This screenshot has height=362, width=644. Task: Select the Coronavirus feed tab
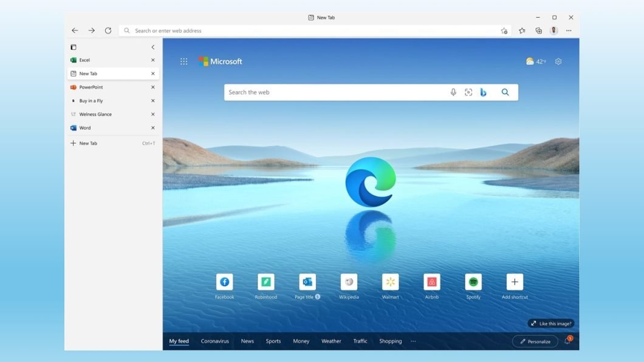214,341
